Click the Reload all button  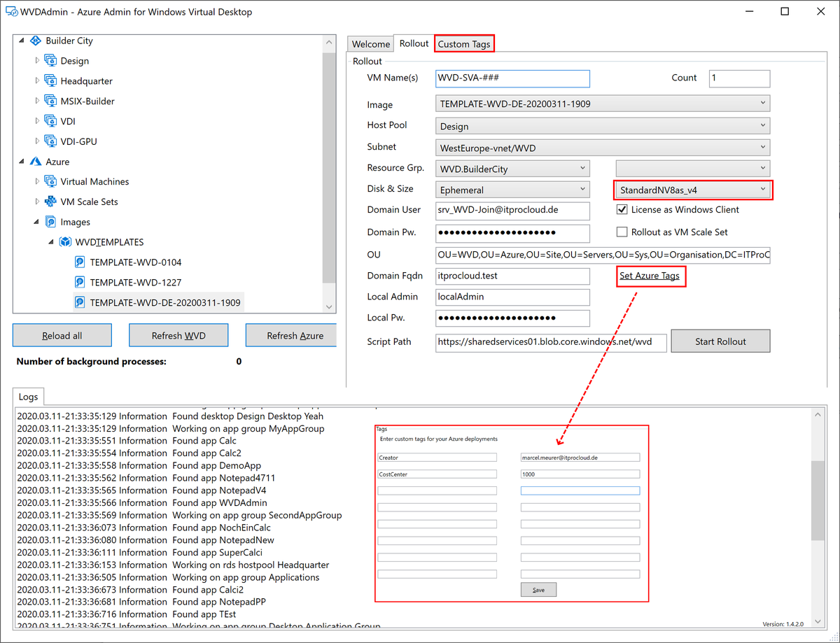click(x=62, y=335)
